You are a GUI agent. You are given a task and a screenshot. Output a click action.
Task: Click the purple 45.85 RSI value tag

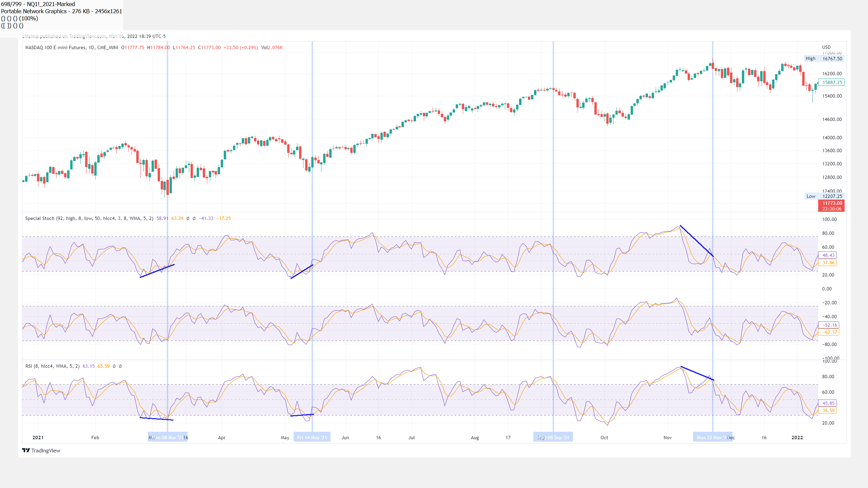pyautogui.click(x=828, y=403)
